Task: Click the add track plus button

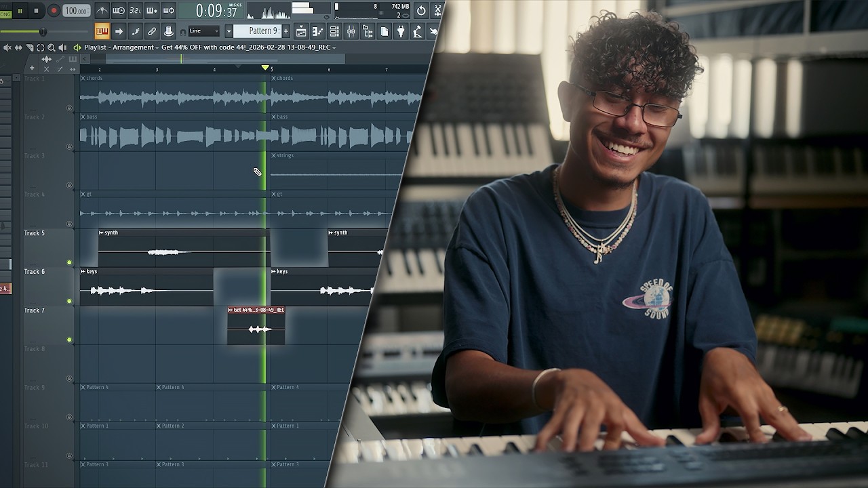Action: pyautogui.click(x=31, y=68)
